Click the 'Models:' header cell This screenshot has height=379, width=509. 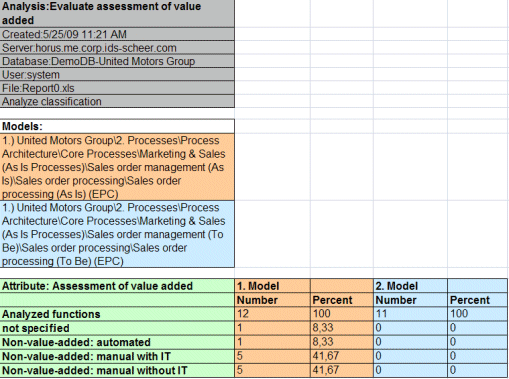(x=117, y=126)
